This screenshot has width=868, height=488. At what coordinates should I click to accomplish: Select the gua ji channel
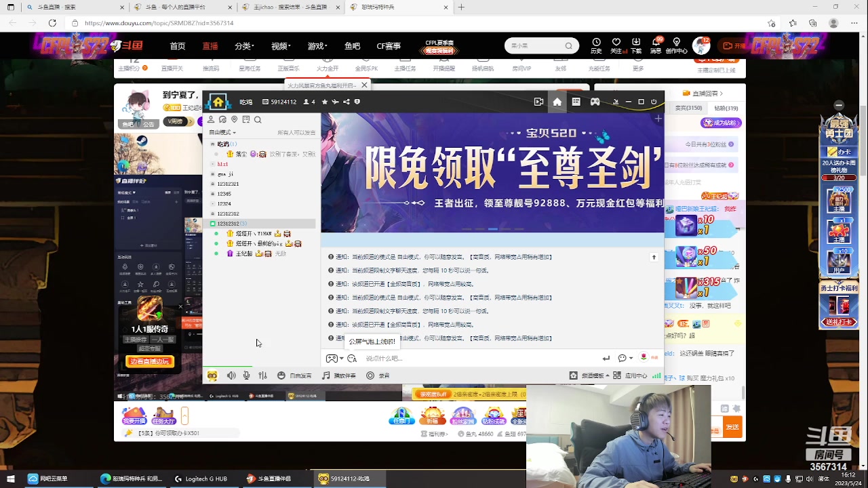pyautogui.click(x=225, y=174)
